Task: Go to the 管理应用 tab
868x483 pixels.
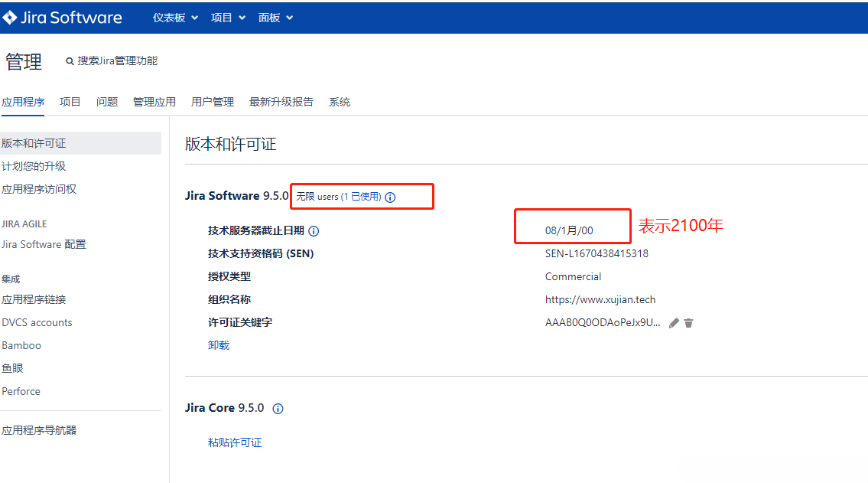Action: pyautogui.click(x=154, y=102)
